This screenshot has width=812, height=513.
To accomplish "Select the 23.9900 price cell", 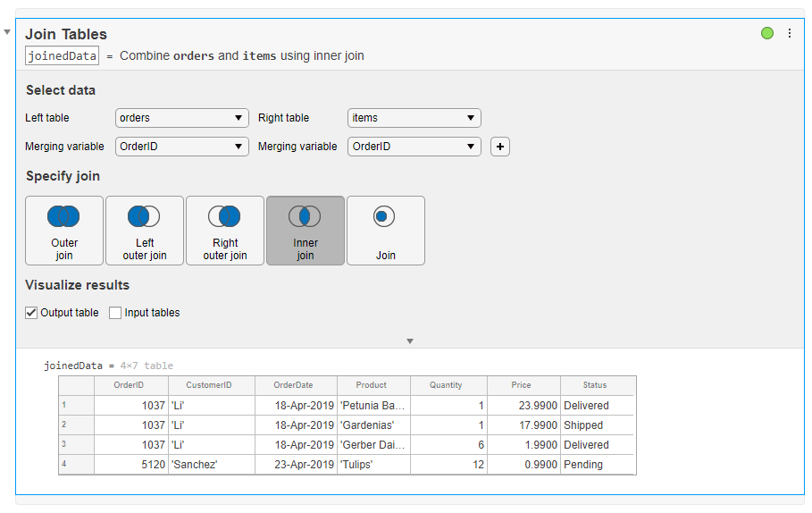I will (523, 406).
